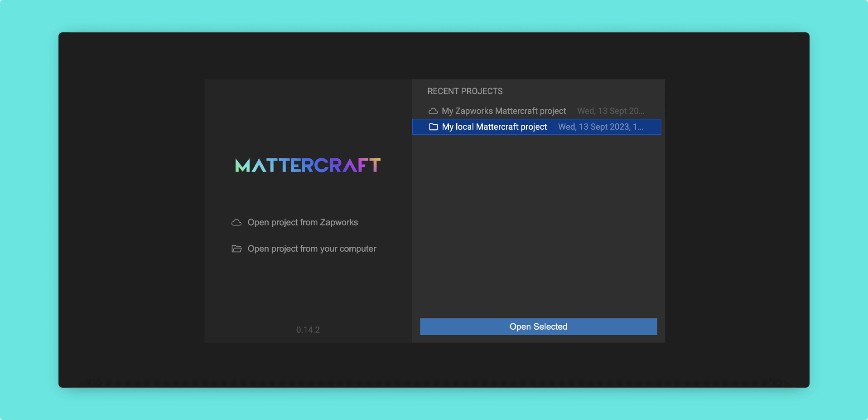868x420 pixels.
Task: Open project from Zapworks
Action: pos(303,222)
